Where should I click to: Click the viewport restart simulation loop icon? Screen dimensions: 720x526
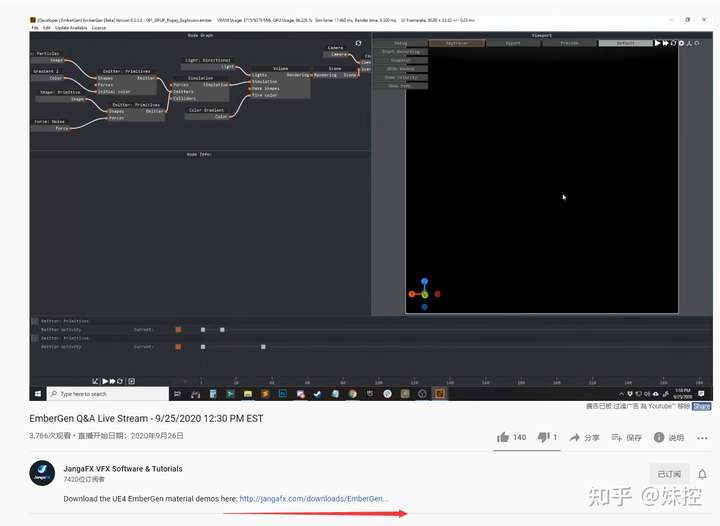pos(674,43)
